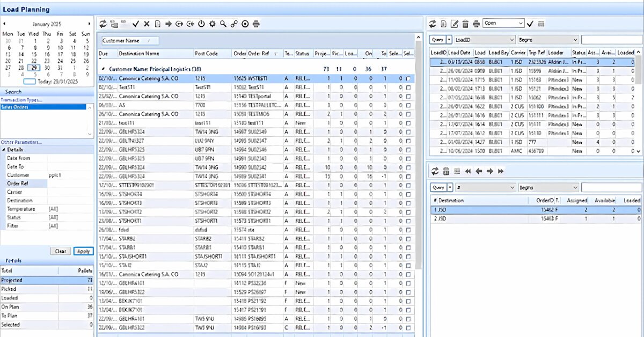
Task: Tick the select checkbox for order WSTEST1
Action: click(408, 78)
